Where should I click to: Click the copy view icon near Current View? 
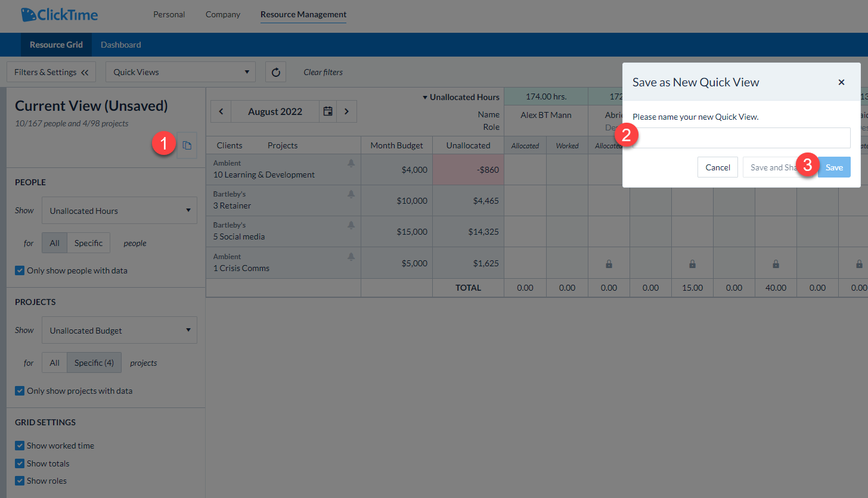[x=185, y=146]
